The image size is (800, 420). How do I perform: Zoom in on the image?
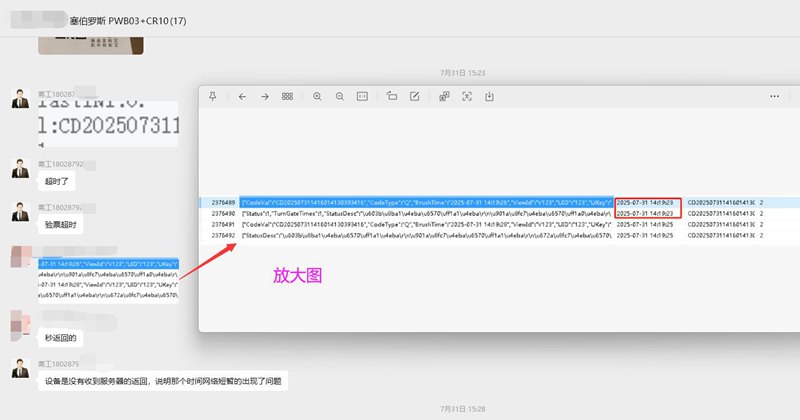coord(317,97)
